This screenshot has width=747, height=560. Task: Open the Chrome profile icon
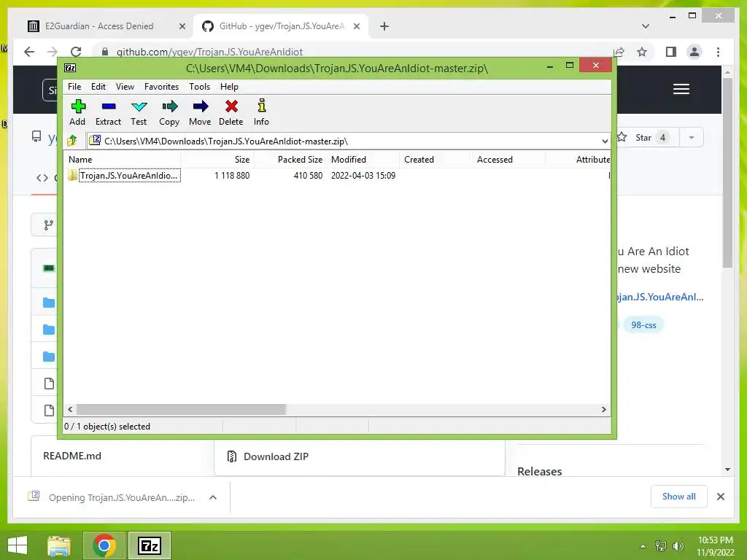pos(694,52)
